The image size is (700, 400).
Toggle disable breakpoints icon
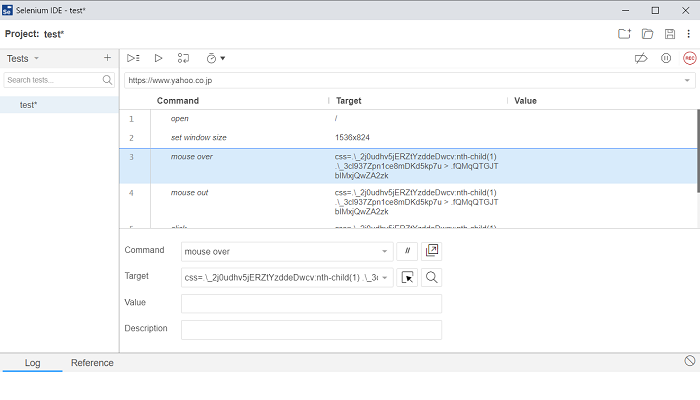641,58
